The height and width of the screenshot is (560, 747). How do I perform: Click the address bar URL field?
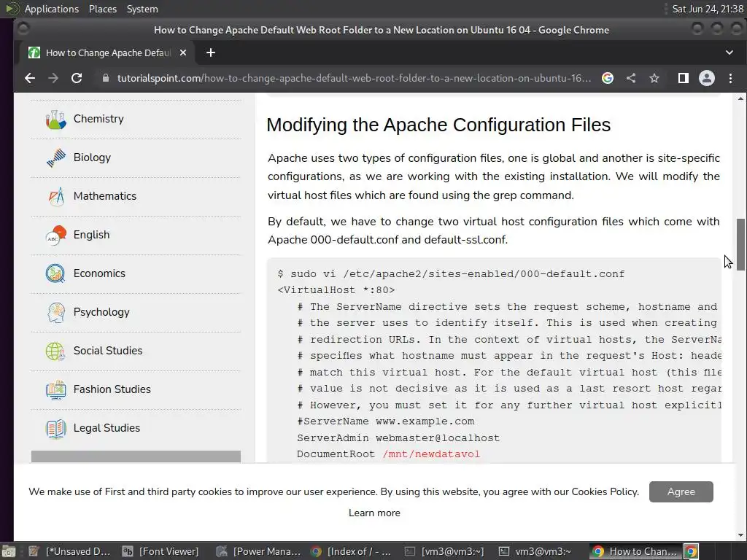click(354, 78)
